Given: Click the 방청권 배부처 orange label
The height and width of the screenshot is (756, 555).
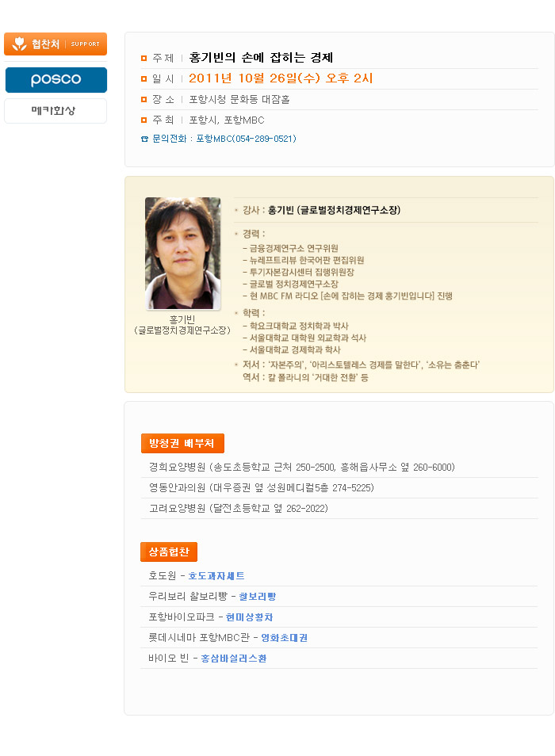Looking at the screenshot, I should 182,443.
